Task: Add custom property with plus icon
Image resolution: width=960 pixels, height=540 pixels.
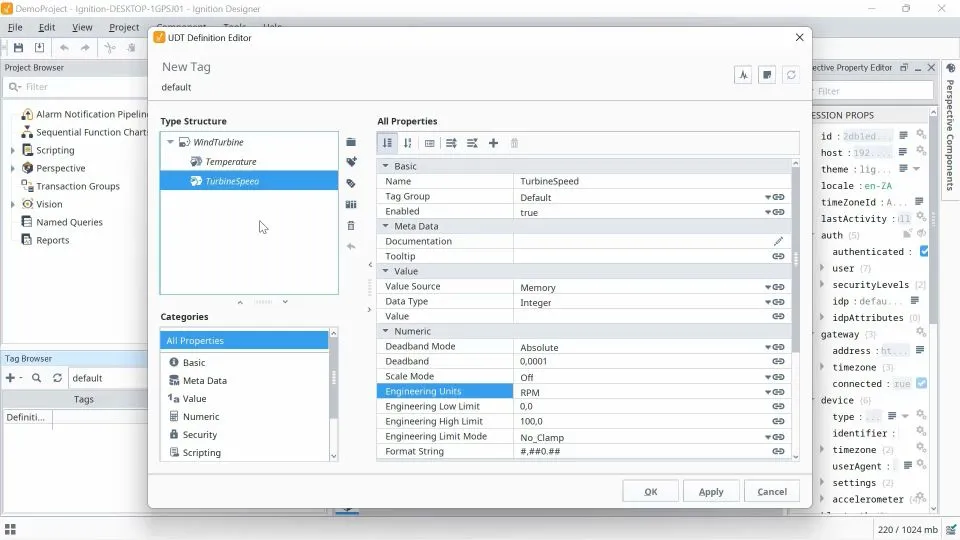Action: point(493,143)
